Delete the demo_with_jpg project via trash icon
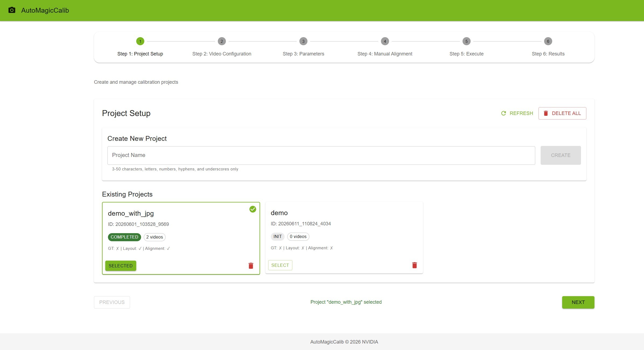This screenshot has height=350, width=644. [251, 266]
